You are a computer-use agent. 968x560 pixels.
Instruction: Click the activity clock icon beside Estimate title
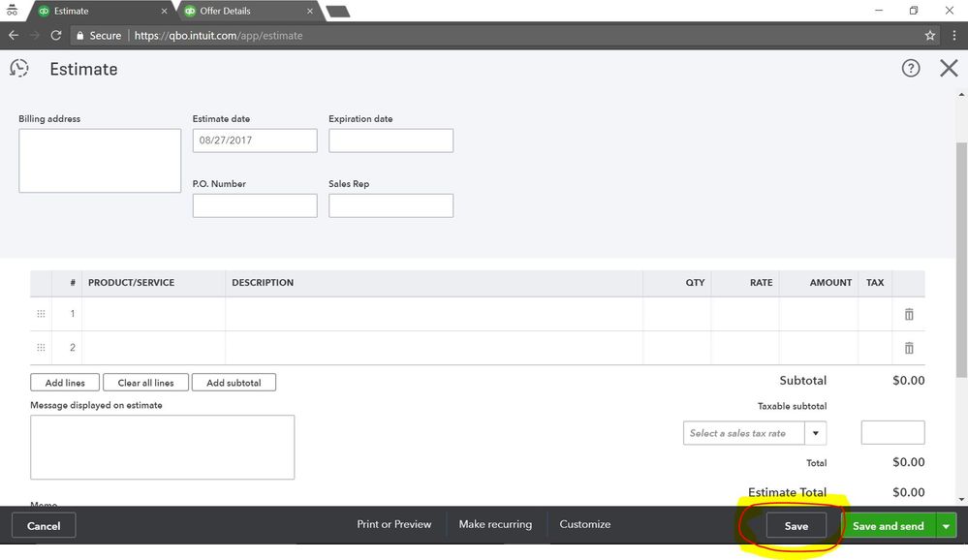click(x=19, y=68)
